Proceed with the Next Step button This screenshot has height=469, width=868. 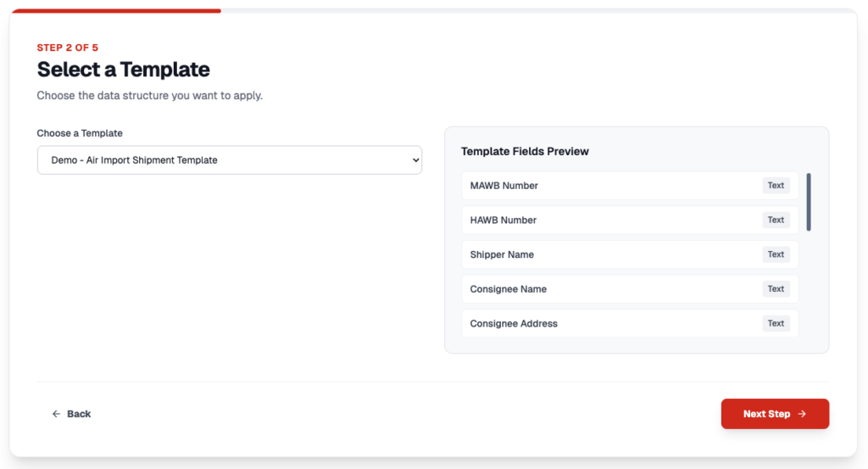click(x=774, y=414)
